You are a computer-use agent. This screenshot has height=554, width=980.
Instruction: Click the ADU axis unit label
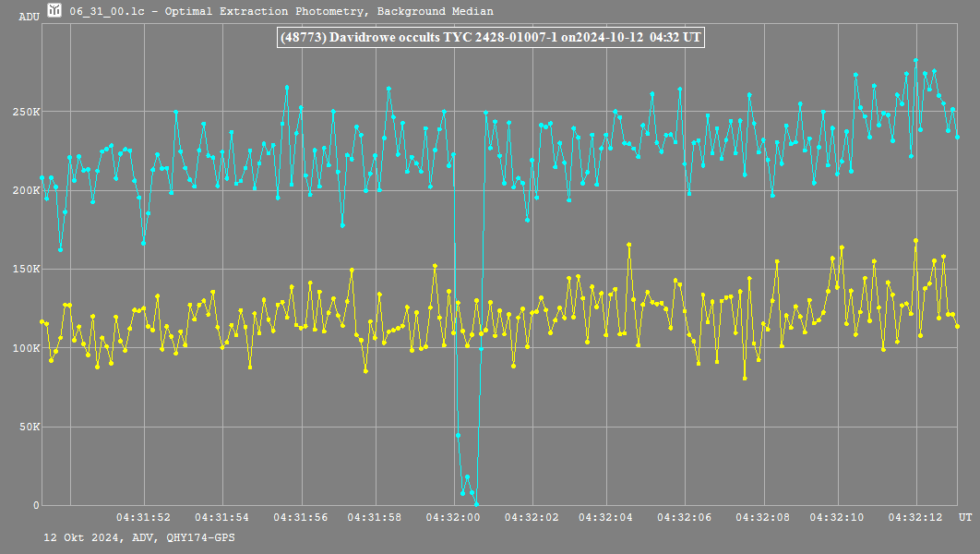(x=29, y=17)
